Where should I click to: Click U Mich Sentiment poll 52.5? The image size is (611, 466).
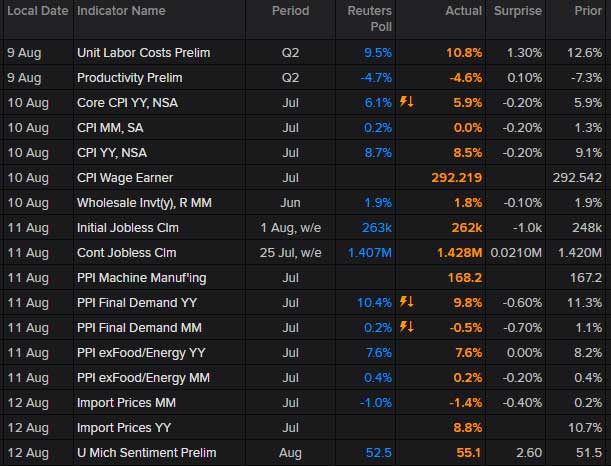click(x=378, y=452)
